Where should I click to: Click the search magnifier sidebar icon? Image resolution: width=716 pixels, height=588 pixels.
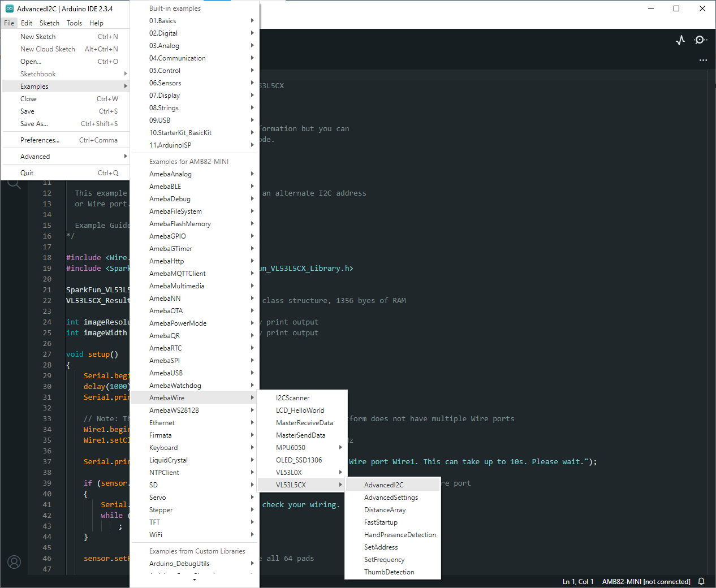(14, 184)
